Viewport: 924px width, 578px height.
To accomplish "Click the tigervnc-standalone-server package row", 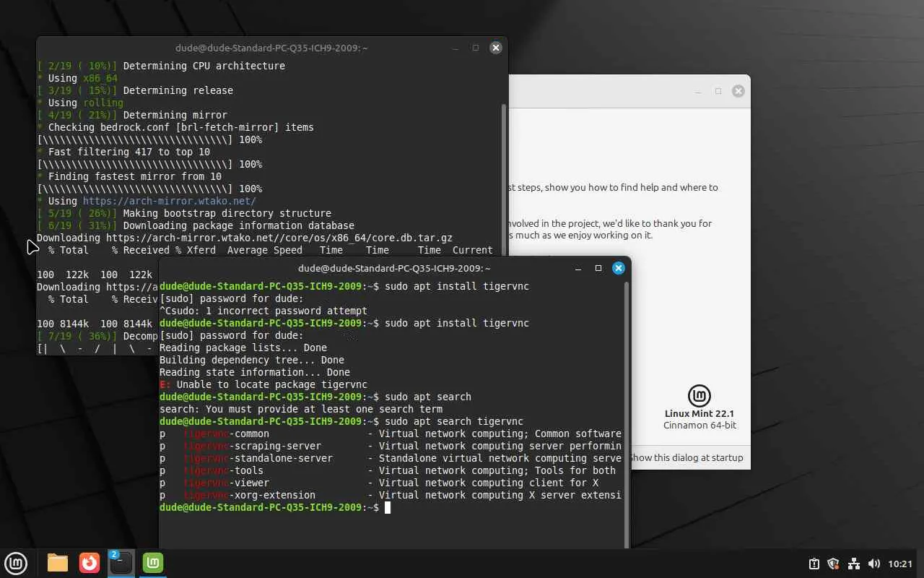I will click(391, 458).
